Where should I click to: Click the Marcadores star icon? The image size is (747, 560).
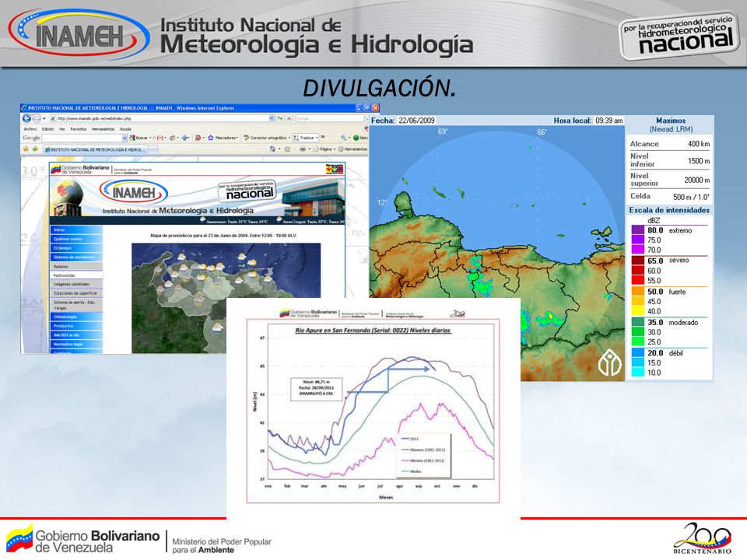(x=211, y=138)
